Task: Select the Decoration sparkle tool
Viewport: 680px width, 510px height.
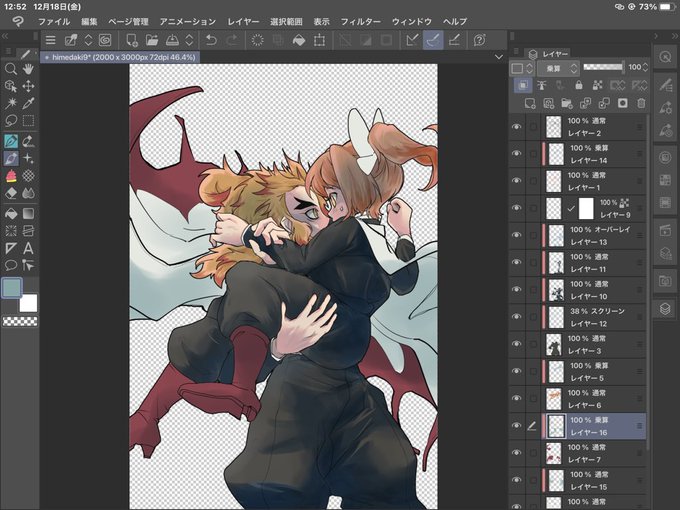Action: tap(28, 158)
